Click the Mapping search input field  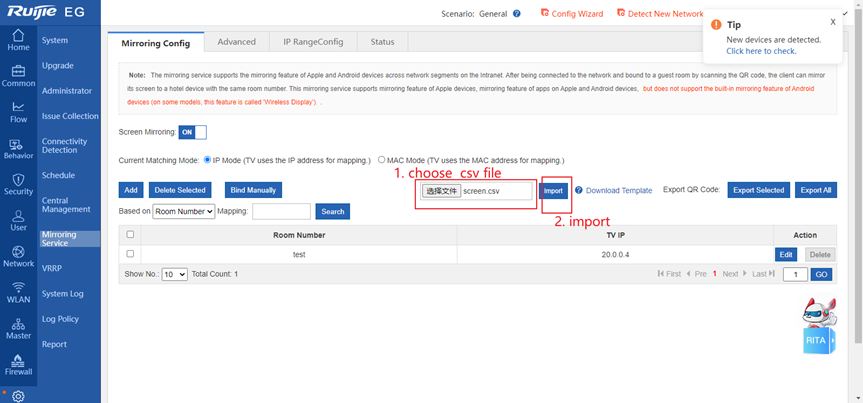click(281, 212)
